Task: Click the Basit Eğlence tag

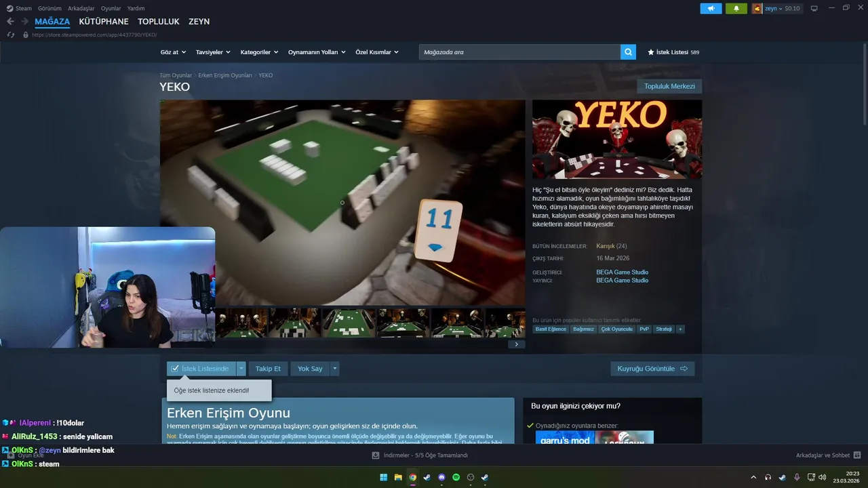Action: tap(551, 329)
